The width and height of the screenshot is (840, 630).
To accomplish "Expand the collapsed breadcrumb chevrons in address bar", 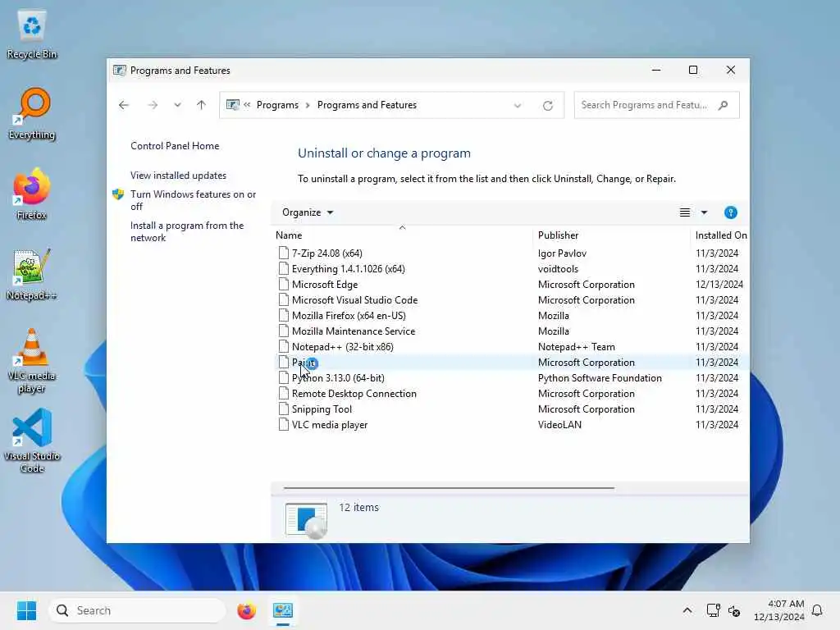I will coord(247,105).
